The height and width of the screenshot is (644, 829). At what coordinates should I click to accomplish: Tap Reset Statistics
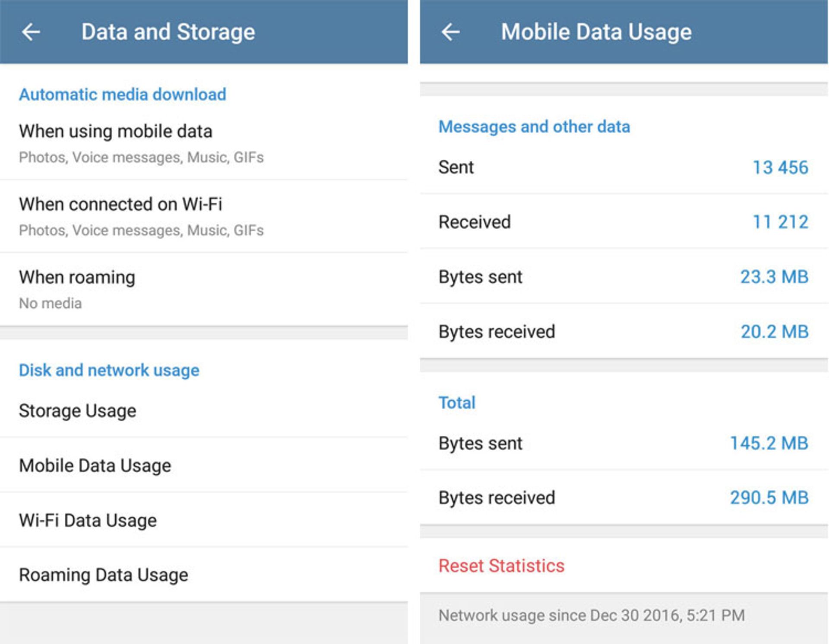pos(501,565)
